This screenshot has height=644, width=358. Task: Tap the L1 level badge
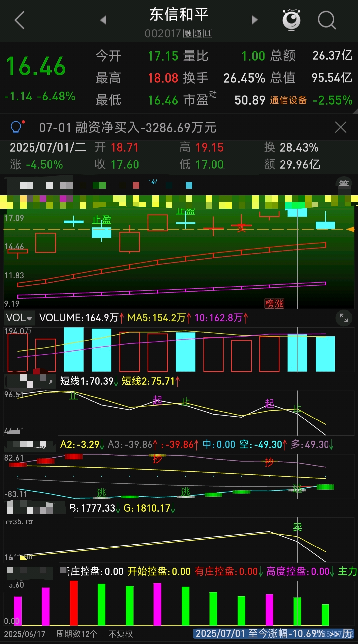208,33
